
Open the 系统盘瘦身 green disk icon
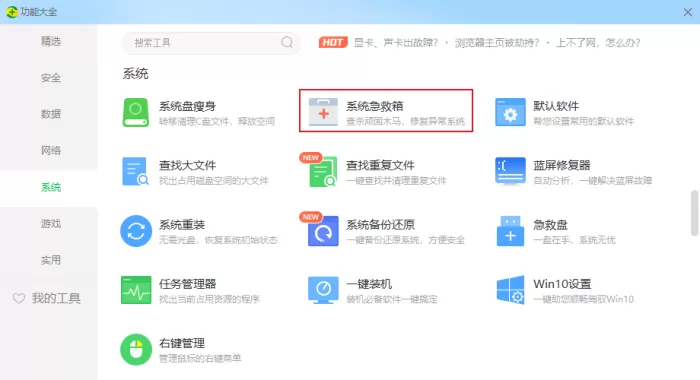136,112
